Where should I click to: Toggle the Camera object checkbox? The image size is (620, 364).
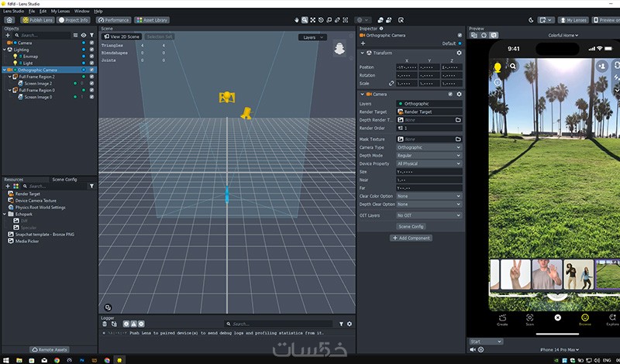[91, 43]
